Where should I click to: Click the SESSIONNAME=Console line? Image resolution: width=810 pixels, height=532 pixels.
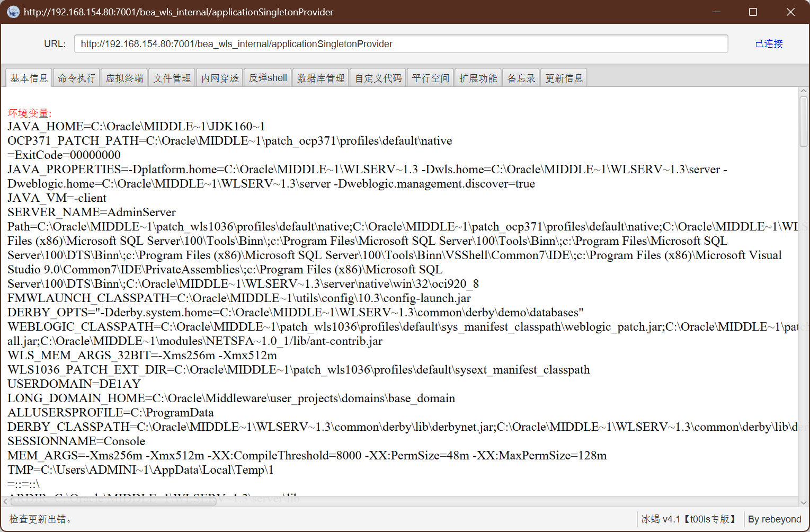coord(76,441)
